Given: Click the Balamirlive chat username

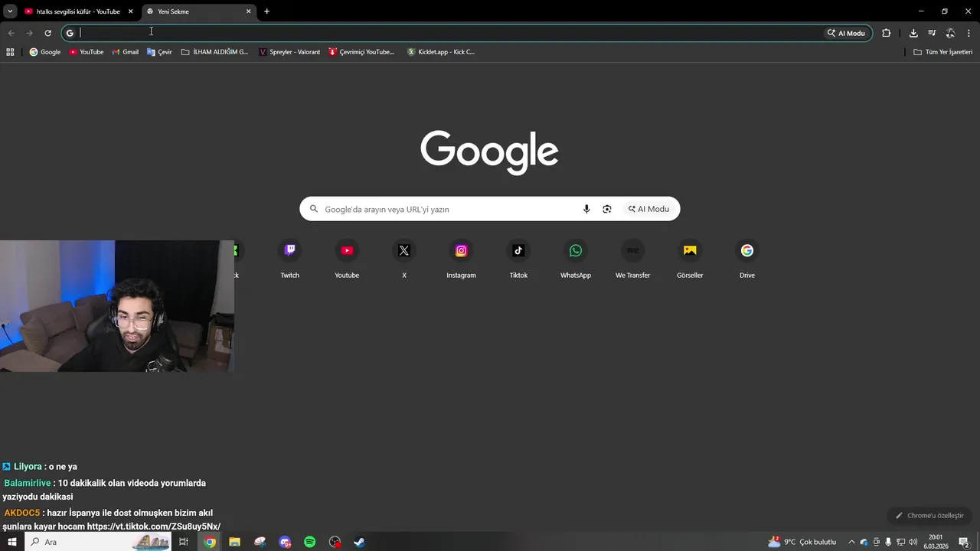Looking at the screenshot, I should coord(28,483).
